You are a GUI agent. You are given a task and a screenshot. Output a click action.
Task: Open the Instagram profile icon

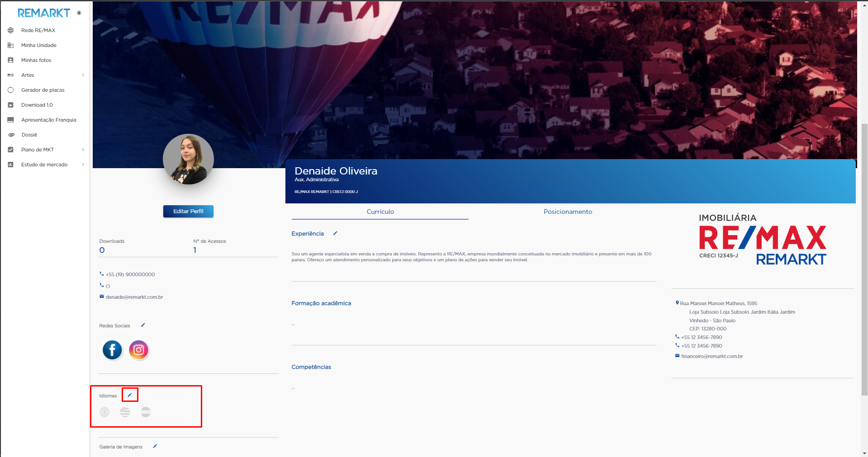pos(139,350)
